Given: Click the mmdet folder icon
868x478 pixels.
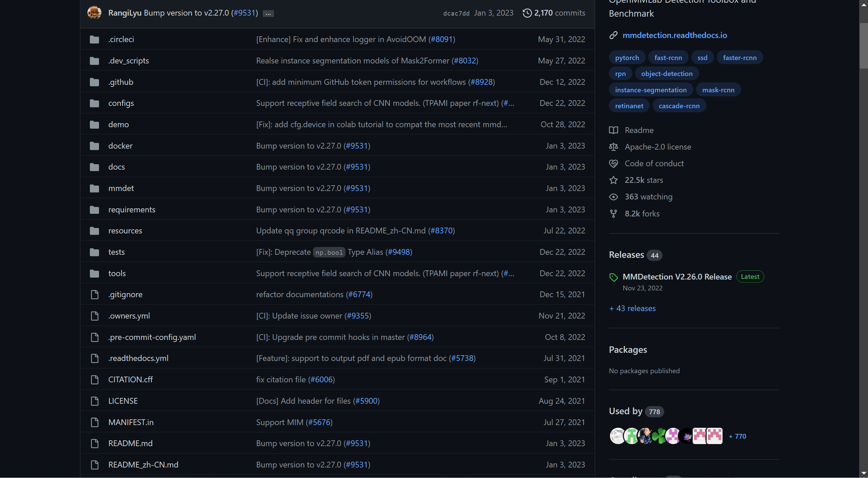Looking at the screenshot, I should pos(95,188).
